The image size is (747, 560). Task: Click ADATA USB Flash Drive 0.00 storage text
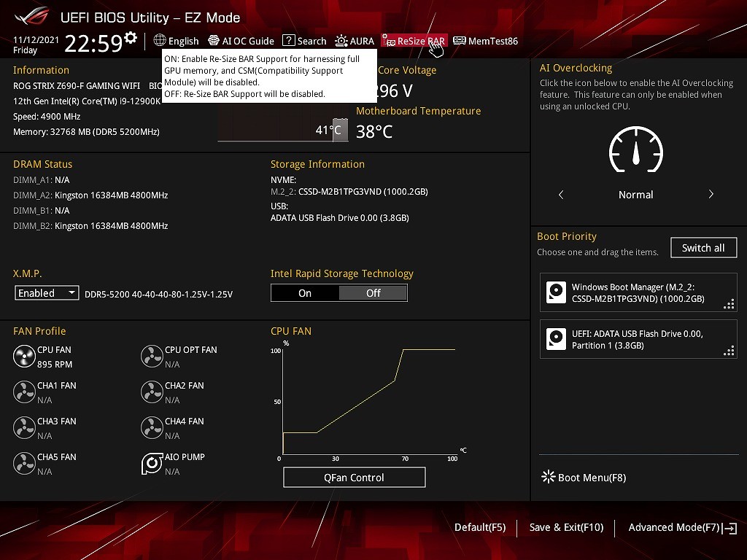(340, 217)
